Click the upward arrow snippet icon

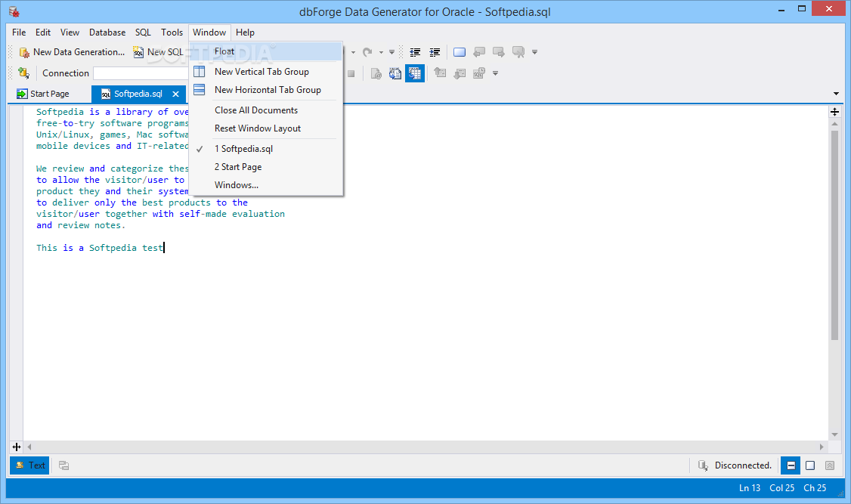[x=440, y=73]
